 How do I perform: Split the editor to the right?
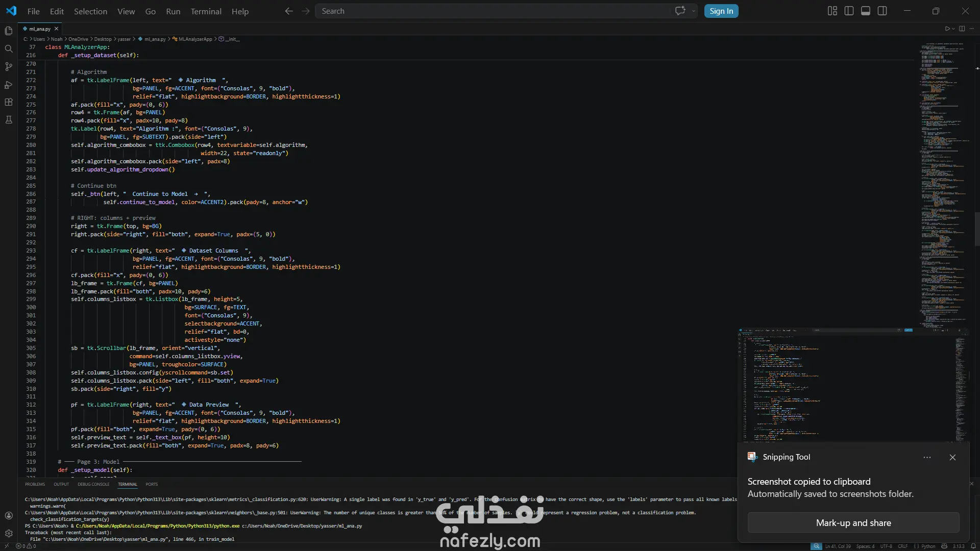(962, 29)
